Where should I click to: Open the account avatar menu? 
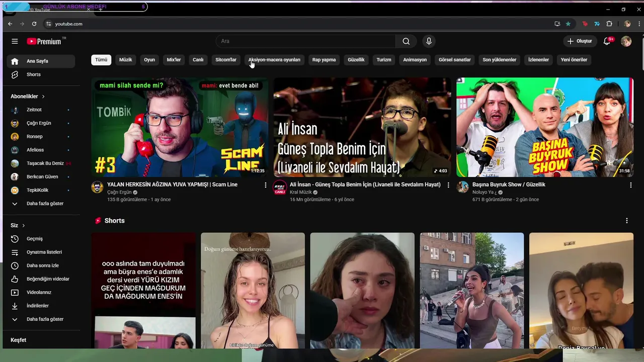(x=626, y=41)
